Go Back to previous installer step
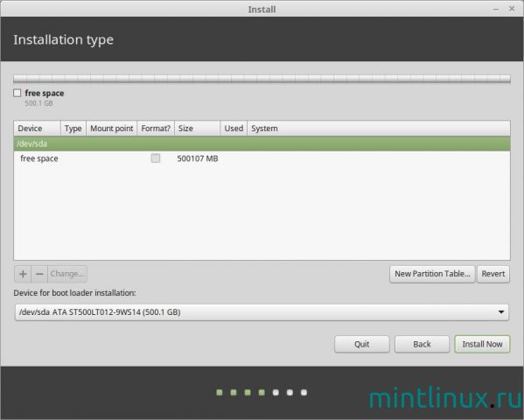524x420 pixels. pyautogui.click(x=422, y=344)
